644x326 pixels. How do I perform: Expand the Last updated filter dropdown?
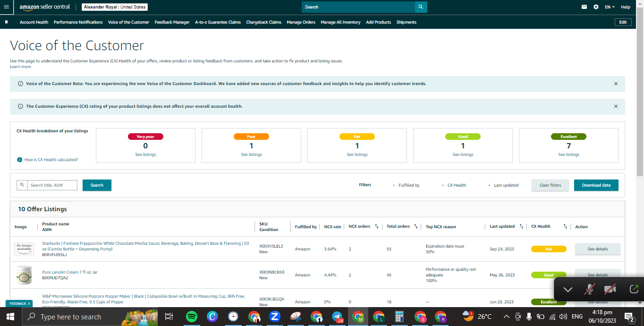click(x=503, y=185)
